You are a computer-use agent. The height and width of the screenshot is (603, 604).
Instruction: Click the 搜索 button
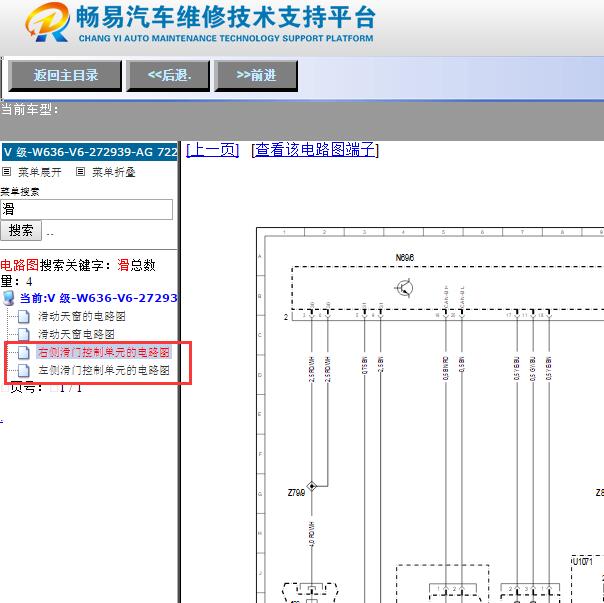click(21, 230)
